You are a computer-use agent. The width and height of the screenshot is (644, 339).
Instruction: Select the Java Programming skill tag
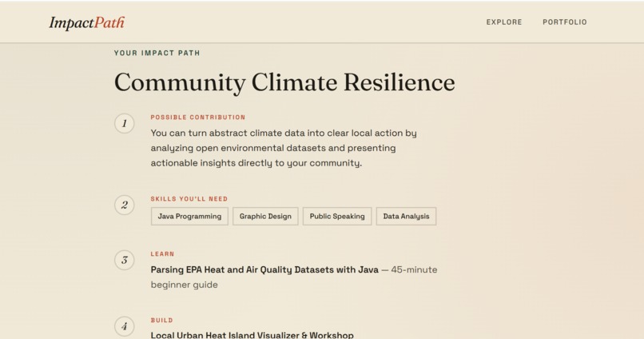(189, 216)
